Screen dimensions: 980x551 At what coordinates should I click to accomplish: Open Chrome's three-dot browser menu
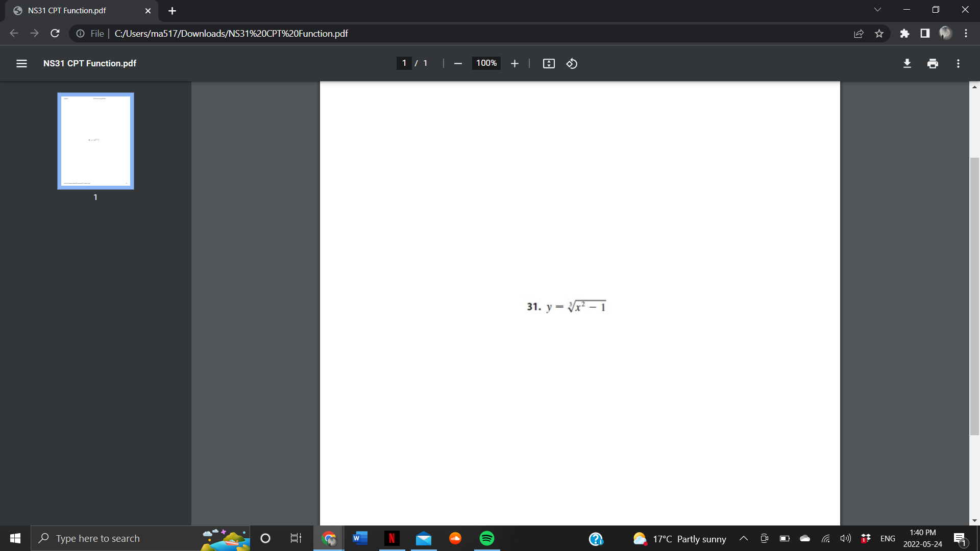tap(966, 33)
